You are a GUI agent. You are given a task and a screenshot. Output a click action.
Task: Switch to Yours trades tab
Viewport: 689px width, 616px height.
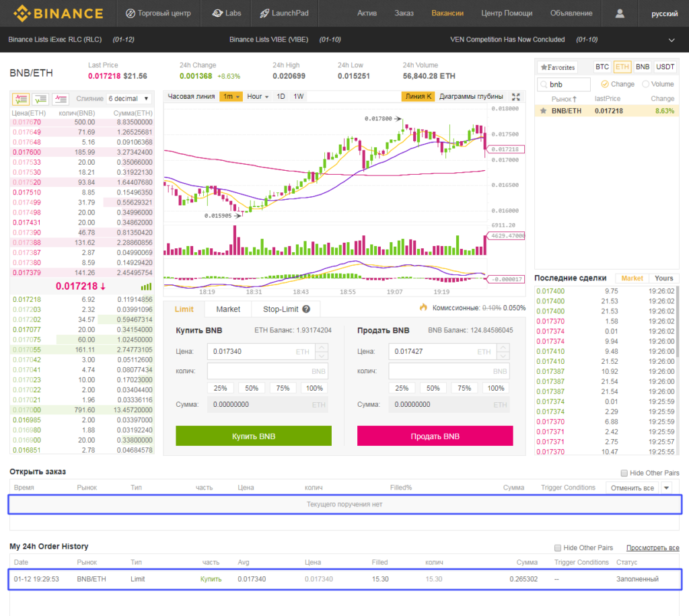[x=663, y=278]
